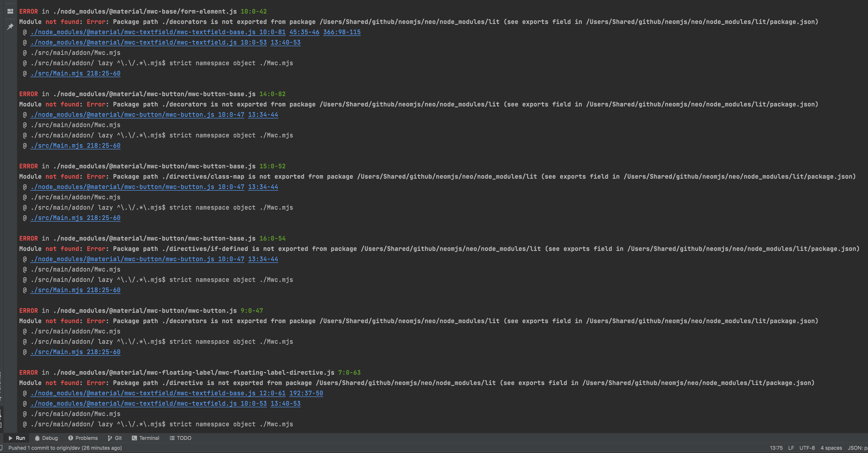Viewport: 868px width, 453px height.
Task: Click 13:34-44 link under the class-map error
Action: pyautogui.click(x=263, y=187)
